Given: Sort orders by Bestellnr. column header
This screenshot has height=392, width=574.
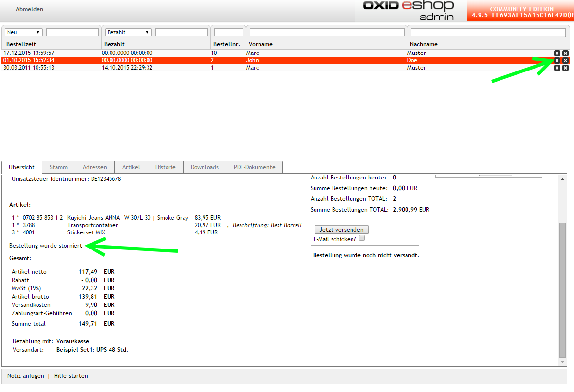Looking at the screenshot, I should coord(226,44).
